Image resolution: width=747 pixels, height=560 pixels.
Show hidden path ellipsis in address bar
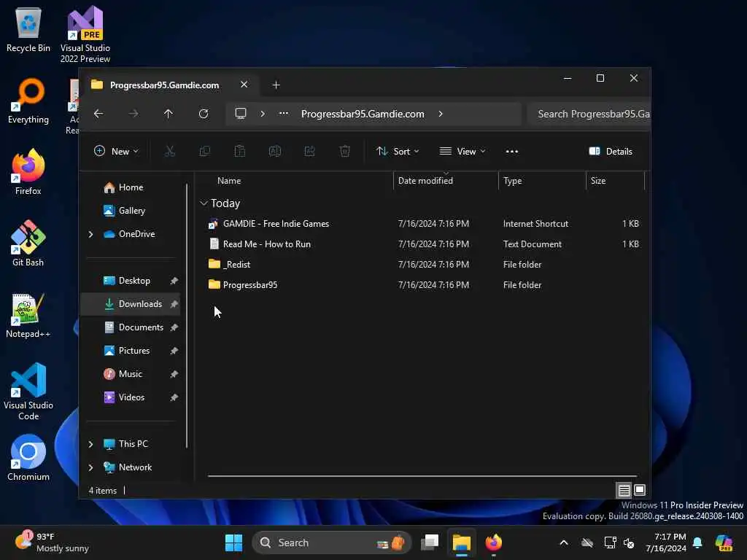[284, 114]
